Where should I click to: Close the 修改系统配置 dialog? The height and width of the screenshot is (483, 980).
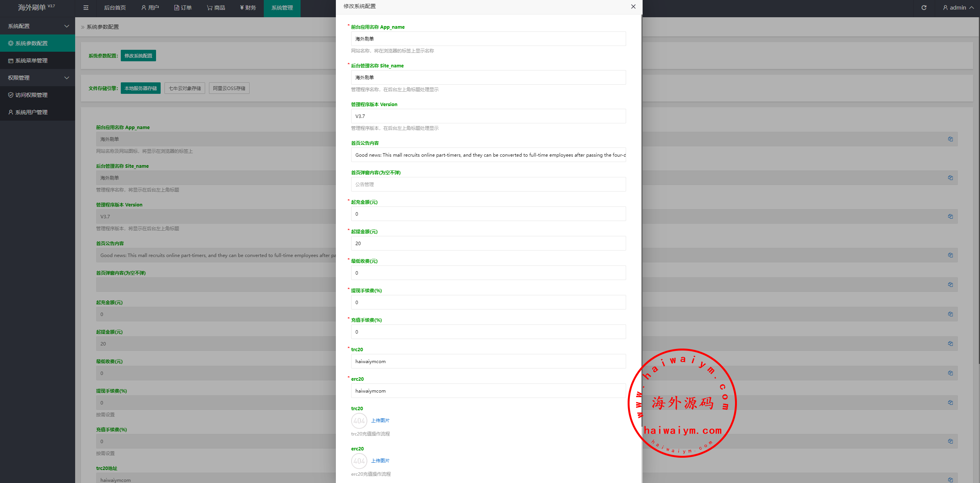pos(633,7)
